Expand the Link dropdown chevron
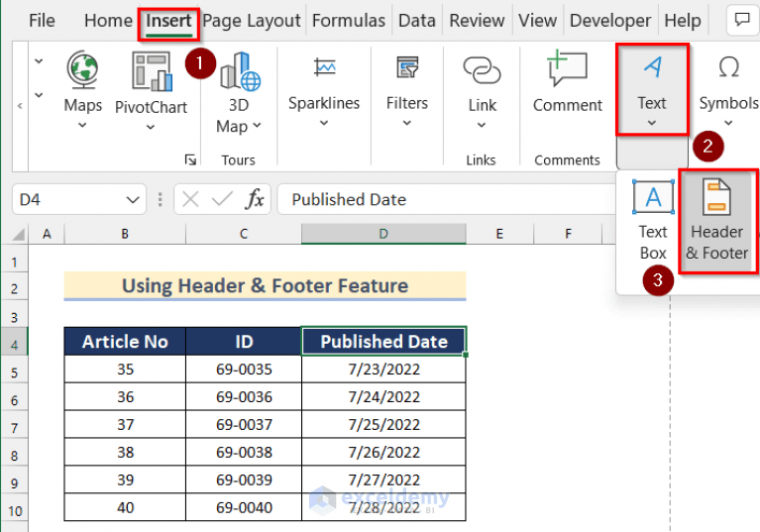760x532 pixels. tap(482, 125)
